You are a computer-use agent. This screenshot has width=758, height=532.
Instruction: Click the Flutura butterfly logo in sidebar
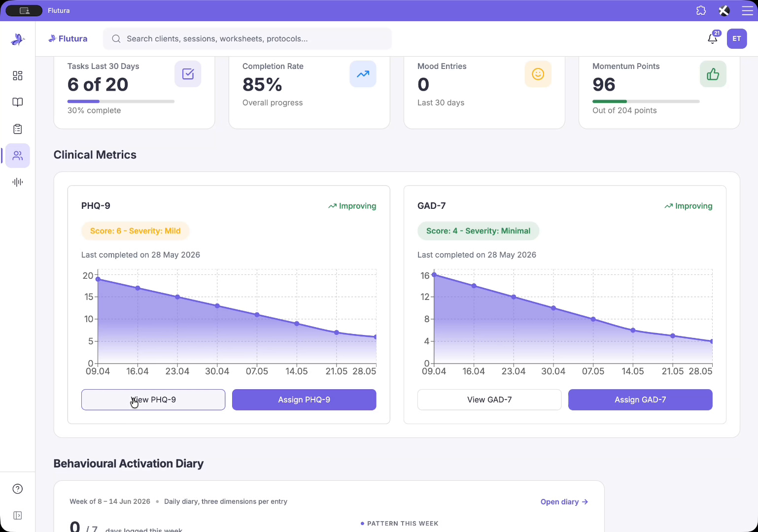18,39
